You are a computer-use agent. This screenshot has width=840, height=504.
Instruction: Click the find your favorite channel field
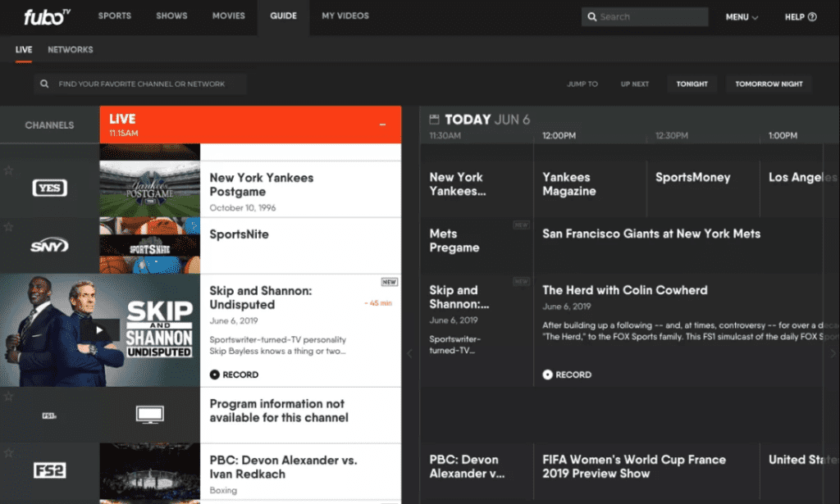[139, 84]
